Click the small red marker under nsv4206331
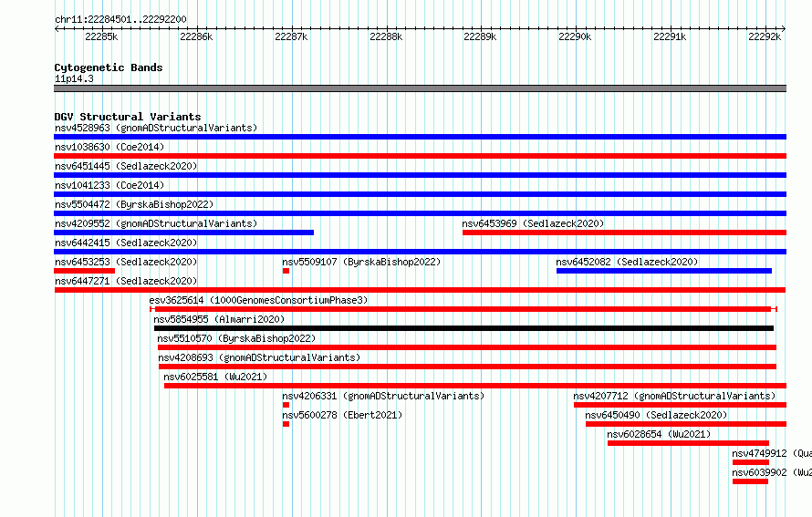This screenshot has width=812, height=517. point(286,405)
